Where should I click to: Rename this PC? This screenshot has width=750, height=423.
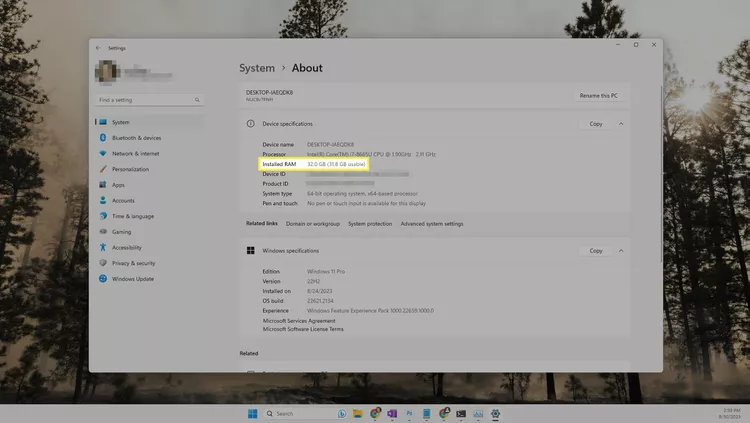[x=598, y=96]
